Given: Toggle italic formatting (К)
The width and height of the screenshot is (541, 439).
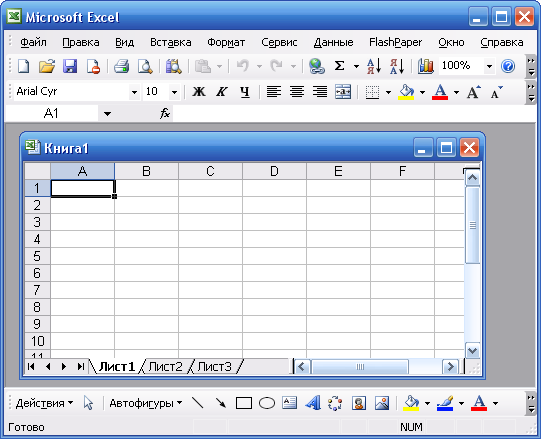Looking at the screenshot, I should [x=222, y=92].
